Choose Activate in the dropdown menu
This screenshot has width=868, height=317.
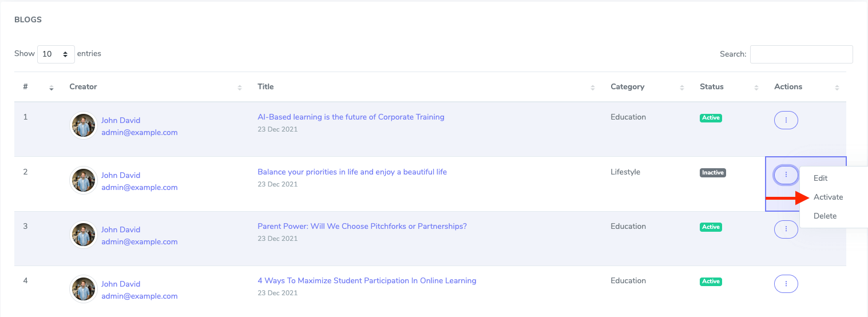tap(828, 197)
